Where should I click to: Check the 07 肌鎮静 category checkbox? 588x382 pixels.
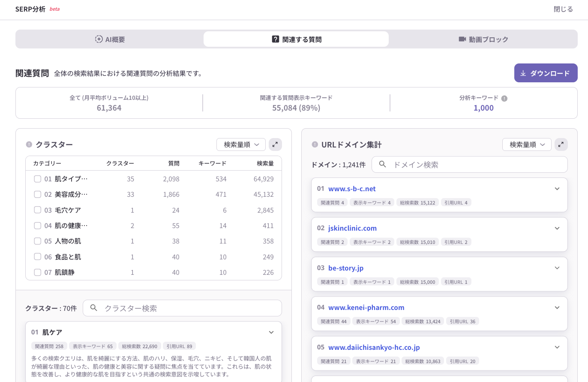pyautogui.click(x=37, y=272)
